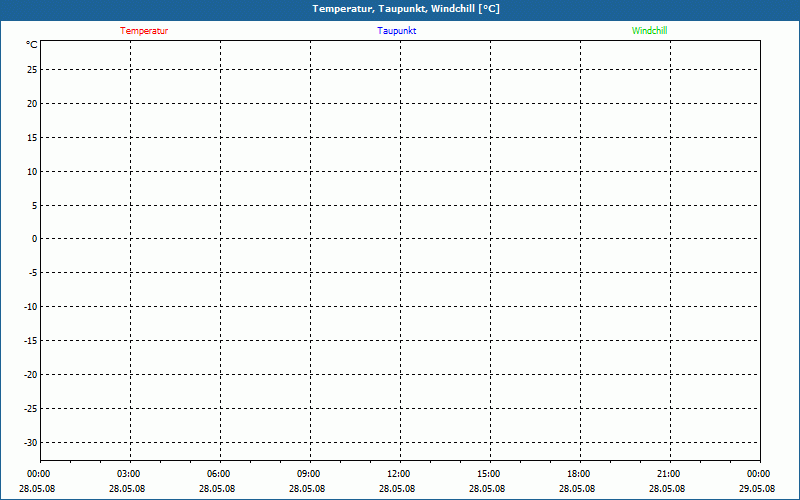The height and width of the screenshot is (500, 800).
Task: Click the green Windchill legend label
Action: [649, 31]
